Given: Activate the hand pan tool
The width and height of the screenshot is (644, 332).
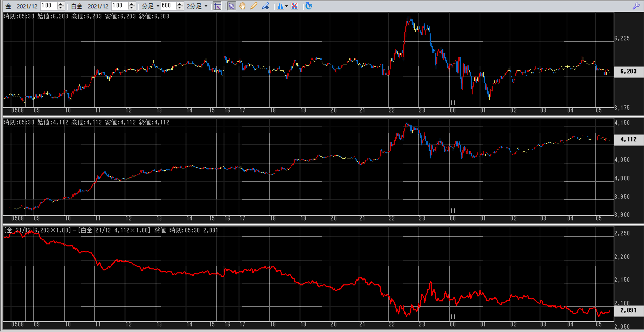Looking at the screenshot, I should click(x=242, y=6).
